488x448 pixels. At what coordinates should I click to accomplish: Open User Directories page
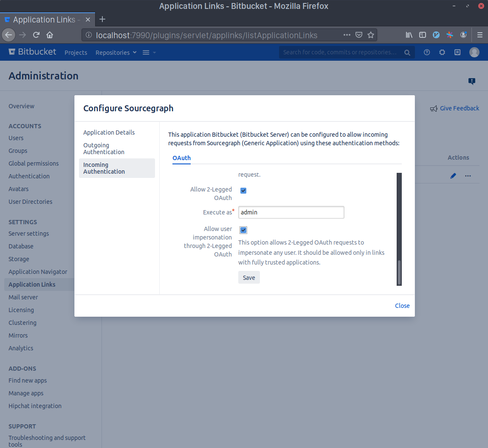(30, 202)
